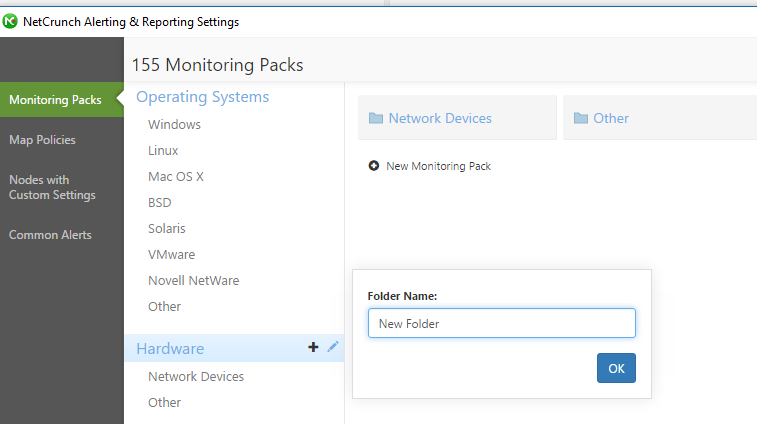Open the Other folder tile
Screen dimensions: 757x424
pos(660,118)
